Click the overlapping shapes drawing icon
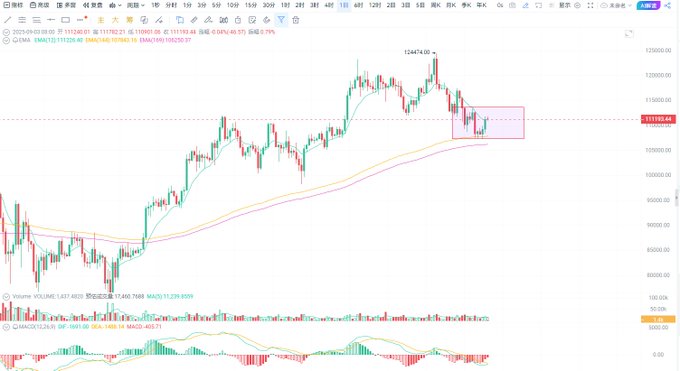 click(x=144, y=20)
